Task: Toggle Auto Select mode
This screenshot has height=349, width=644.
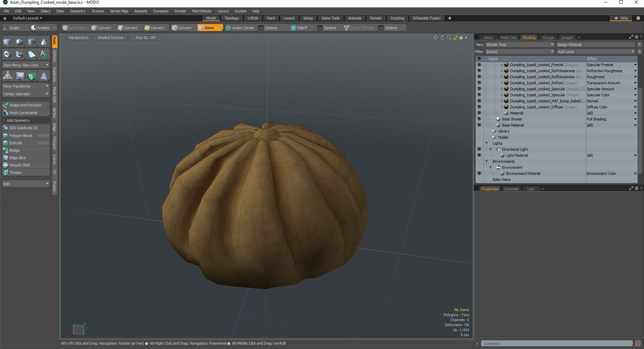Action: [x=75, y=28]
